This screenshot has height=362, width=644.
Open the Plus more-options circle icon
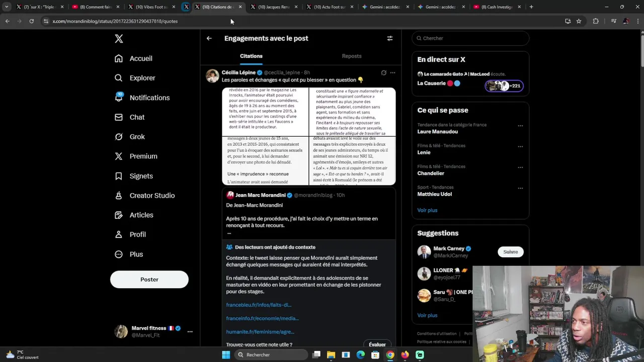point(119,254)
